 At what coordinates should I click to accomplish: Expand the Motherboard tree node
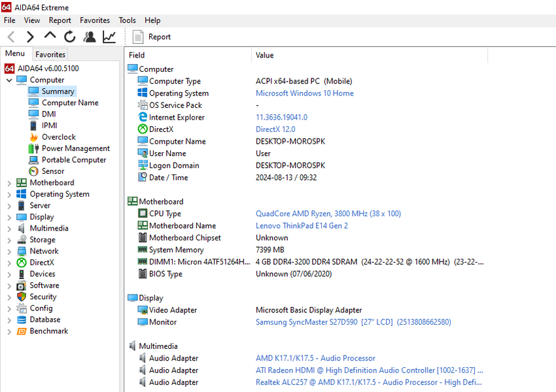pyautogui.click(x=9, y=183)
